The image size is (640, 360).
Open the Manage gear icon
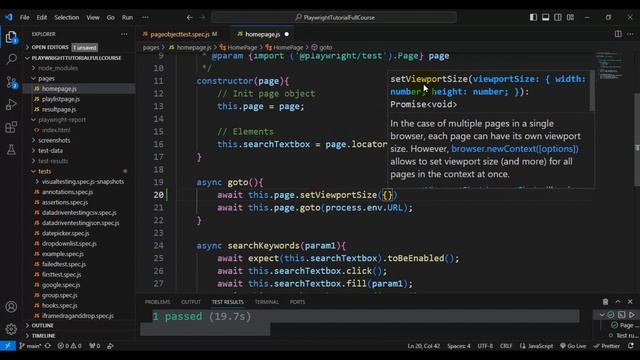click(x=11, y=329)
